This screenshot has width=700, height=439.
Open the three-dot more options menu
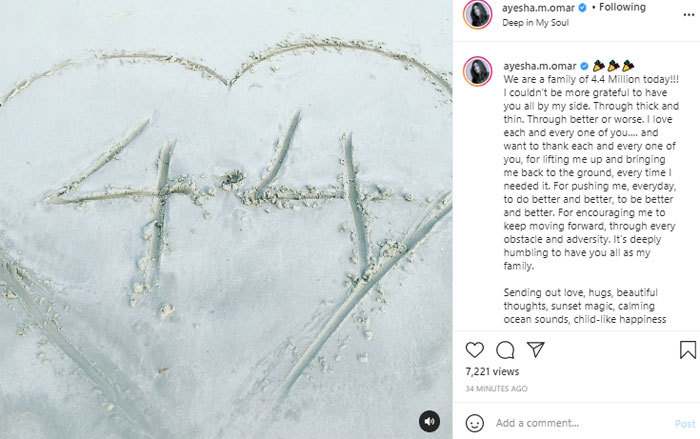689,15
